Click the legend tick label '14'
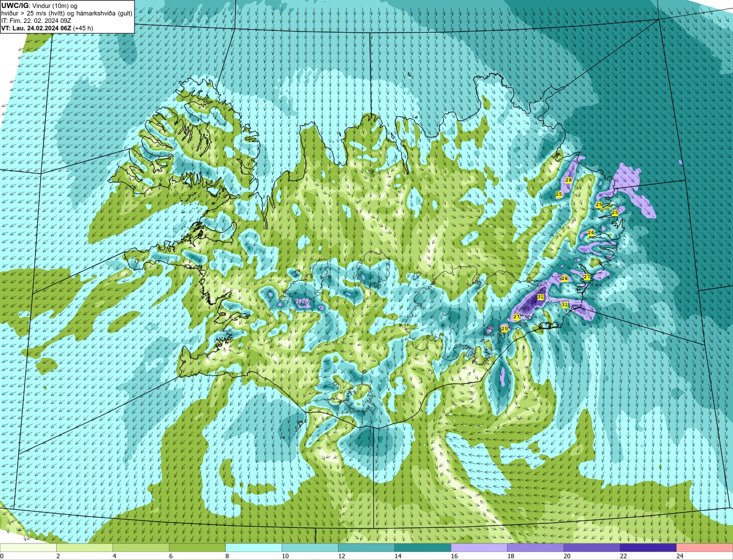The width and height of the screenshot is (733, 560). [398, 556]
